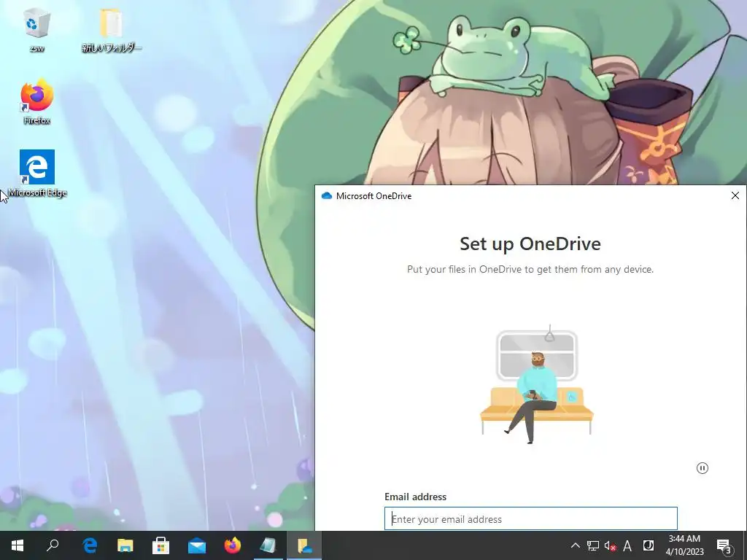Open File Explorer from taskbar

(125, 545)
